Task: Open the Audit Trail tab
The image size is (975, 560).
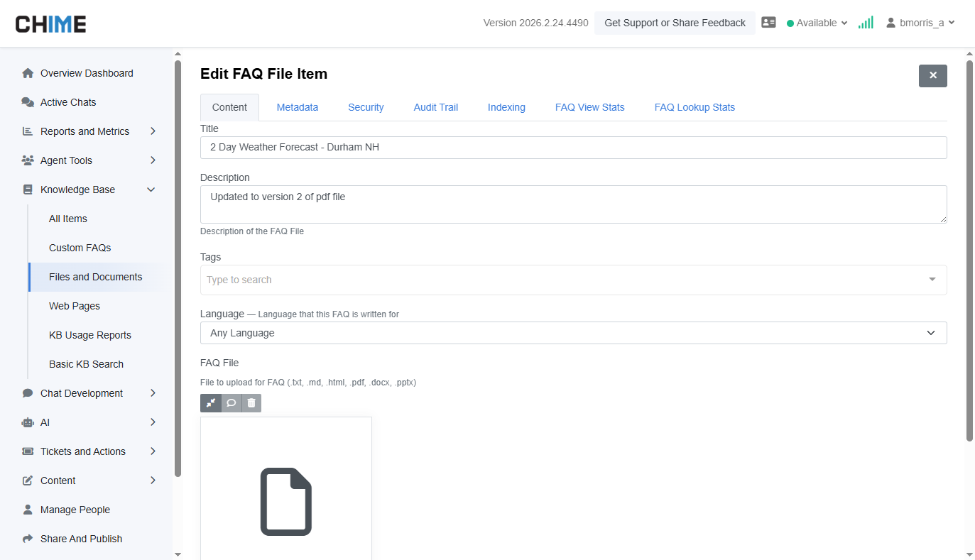Action: point(436,108)
